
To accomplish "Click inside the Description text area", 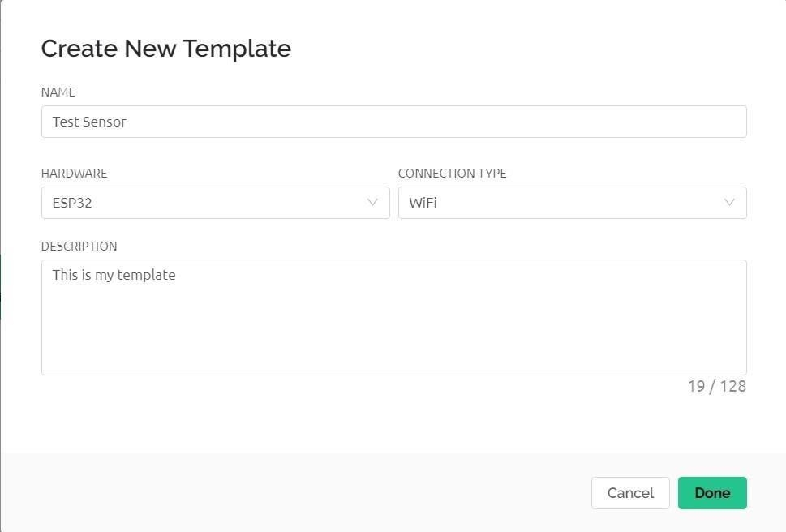I will pos(393,316).
